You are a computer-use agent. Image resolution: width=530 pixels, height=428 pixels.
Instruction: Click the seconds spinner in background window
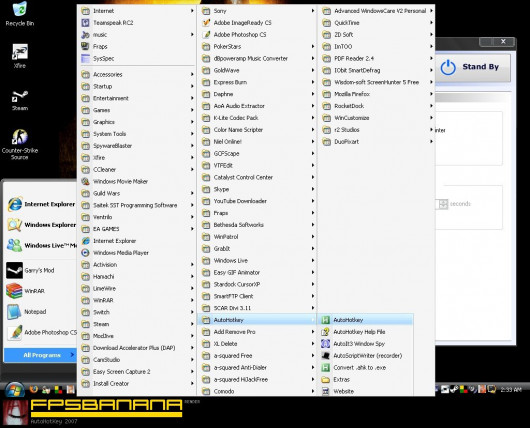click(443, 204)
